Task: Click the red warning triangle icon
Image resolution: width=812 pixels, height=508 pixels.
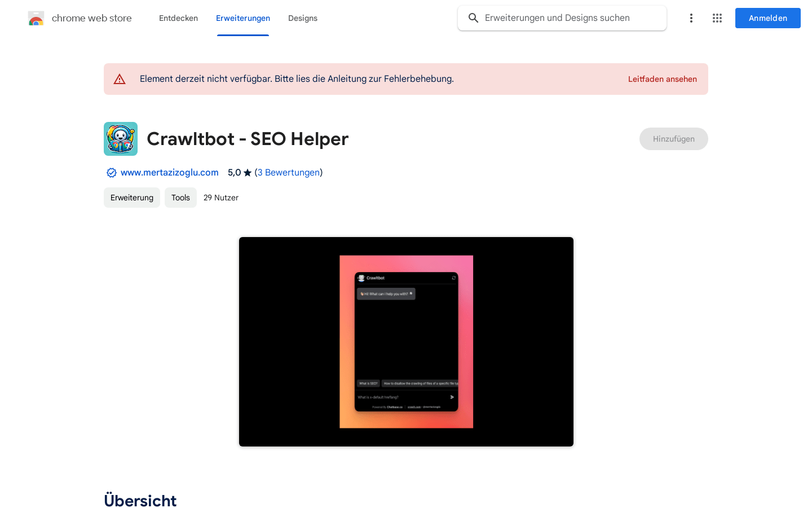Action: (120, 79)
